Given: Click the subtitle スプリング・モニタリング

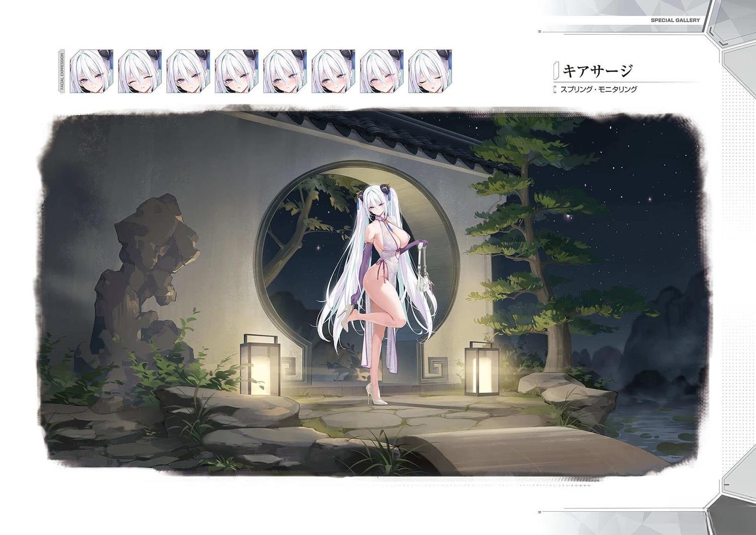Looking at the screenshot, I should point(599,89).
